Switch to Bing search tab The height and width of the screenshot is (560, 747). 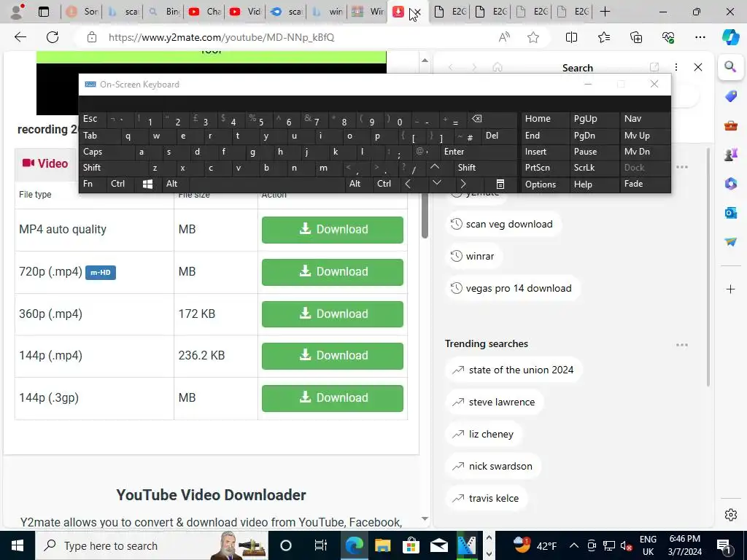[x=164, y=12]
